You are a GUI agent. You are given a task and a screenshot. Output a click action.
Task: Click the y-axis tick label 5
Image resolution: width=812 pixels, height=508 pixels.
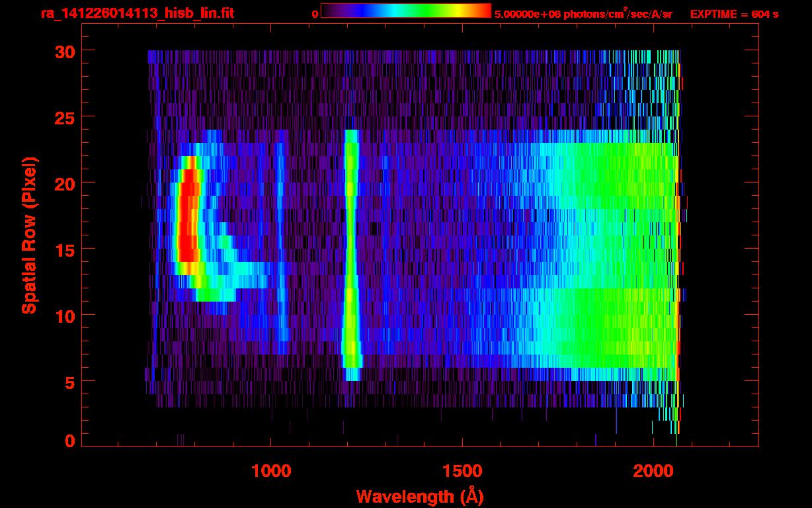[71, 382]
